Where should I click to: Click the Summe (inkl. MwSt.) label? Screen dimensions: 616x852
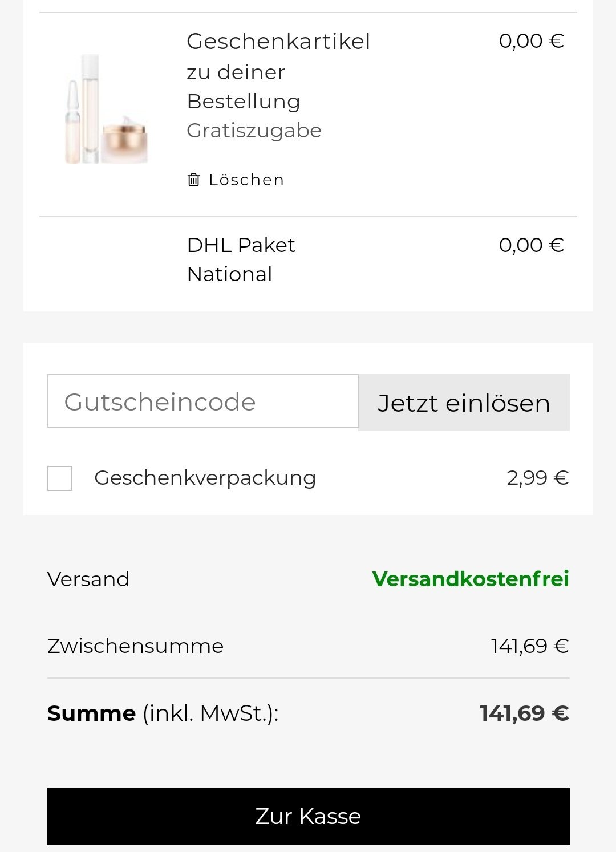[x=163, y=713]
